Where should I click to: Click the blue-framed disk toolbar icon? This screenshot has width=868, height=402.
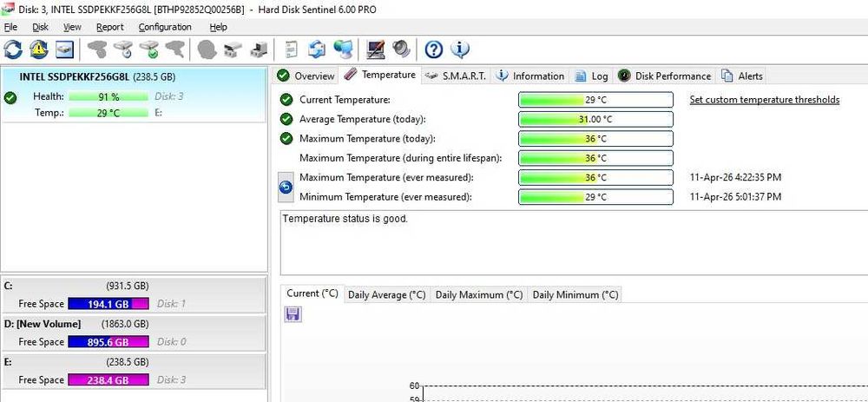click(64, 49)
